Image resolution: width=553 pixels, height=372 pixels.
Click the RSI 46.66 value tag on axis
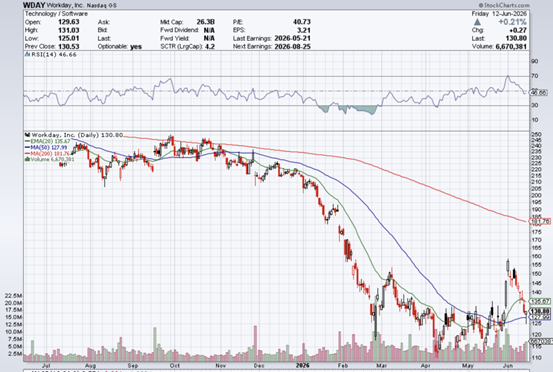tap(539, 92)
